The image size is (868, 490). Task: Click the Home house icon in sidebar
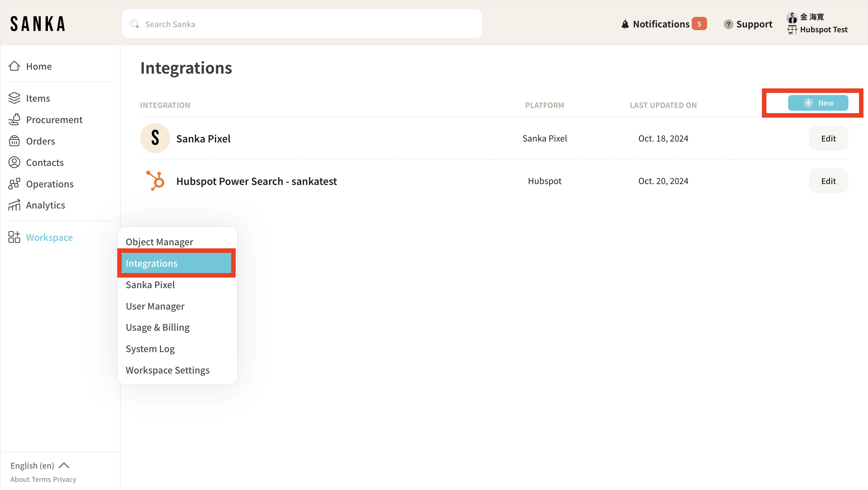pos(14,66)
